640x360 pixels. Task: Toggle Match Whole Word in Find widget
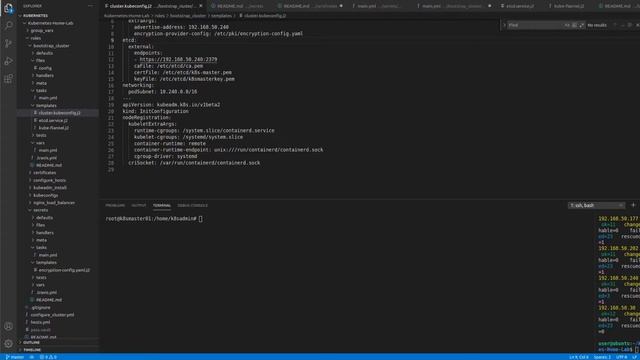(574, 25)
